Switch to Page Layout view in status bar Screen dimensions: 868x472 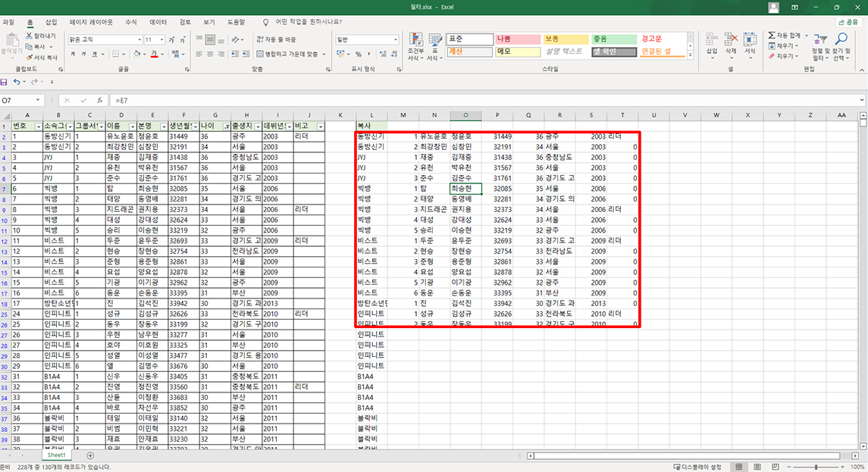(x=757, y=467)
